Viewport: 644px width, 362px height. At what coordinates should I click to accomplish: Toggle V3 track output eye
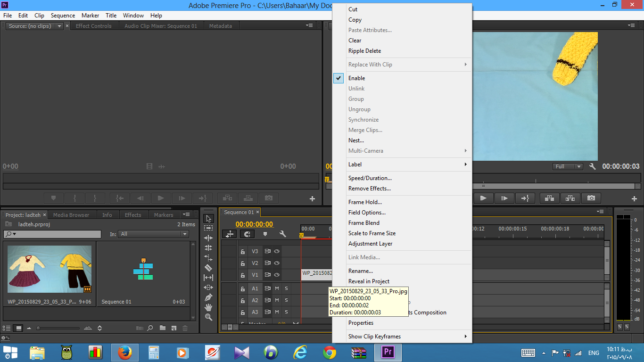pos(277,251)
